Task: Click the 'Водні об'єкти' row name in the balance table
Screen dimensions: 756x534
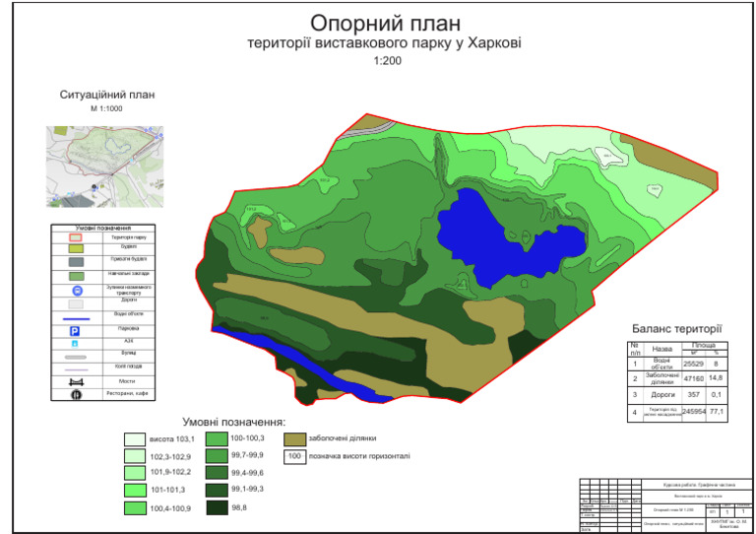Action: 661,365
